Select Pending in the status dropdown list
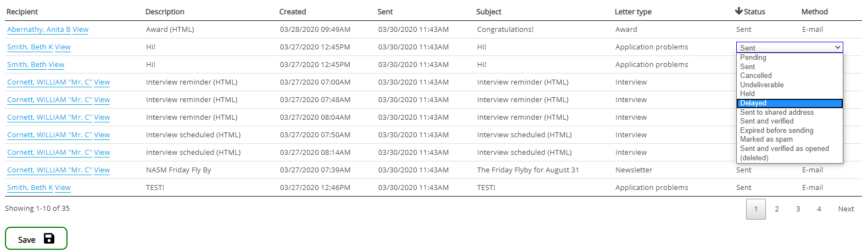Screen dimensions: 868x252 753,58
